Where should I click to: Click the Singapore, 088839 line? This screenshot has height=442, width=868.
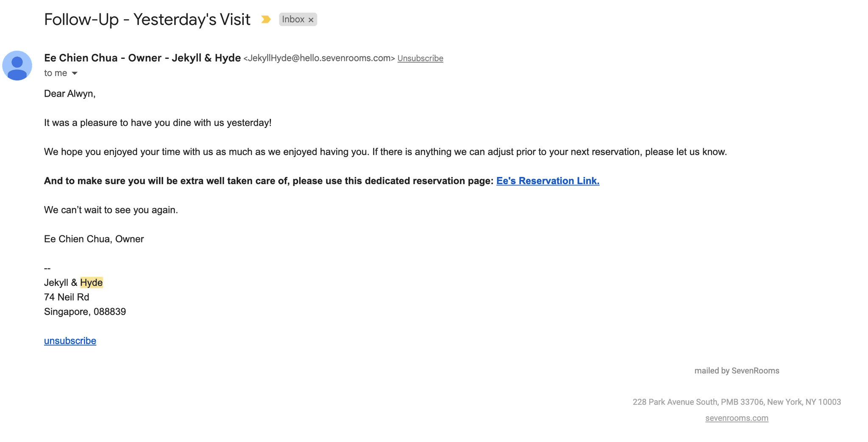pos(85,312)
